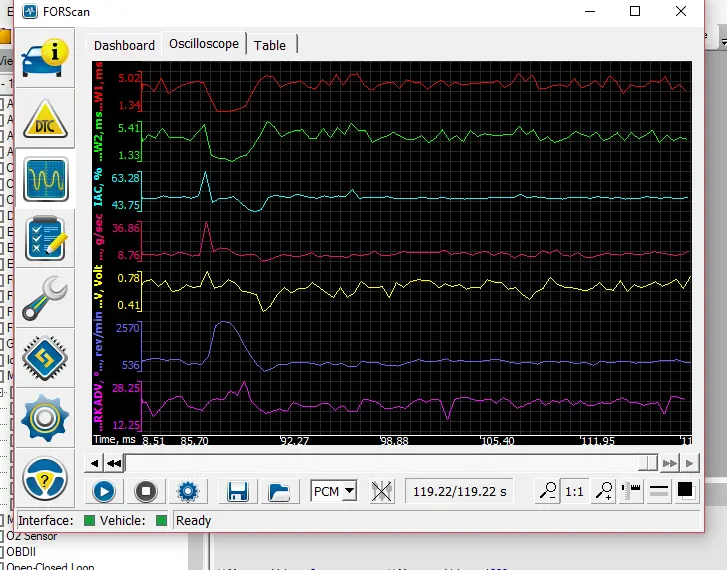Zoom out the oscilloscope graph
This screenshot has height=570, width=727.
[548, 491]
